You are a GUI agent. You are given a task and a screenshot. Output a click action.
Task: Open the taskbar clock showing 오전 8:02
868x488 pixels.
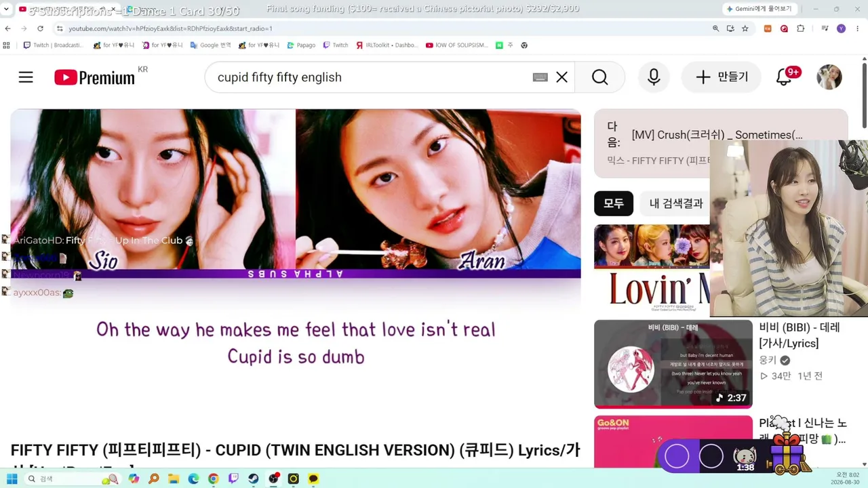(x=846, y=479)
